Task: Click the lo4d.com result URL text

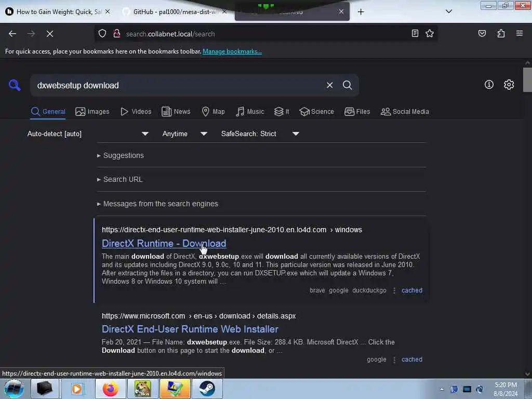Action: click(232, 230)
